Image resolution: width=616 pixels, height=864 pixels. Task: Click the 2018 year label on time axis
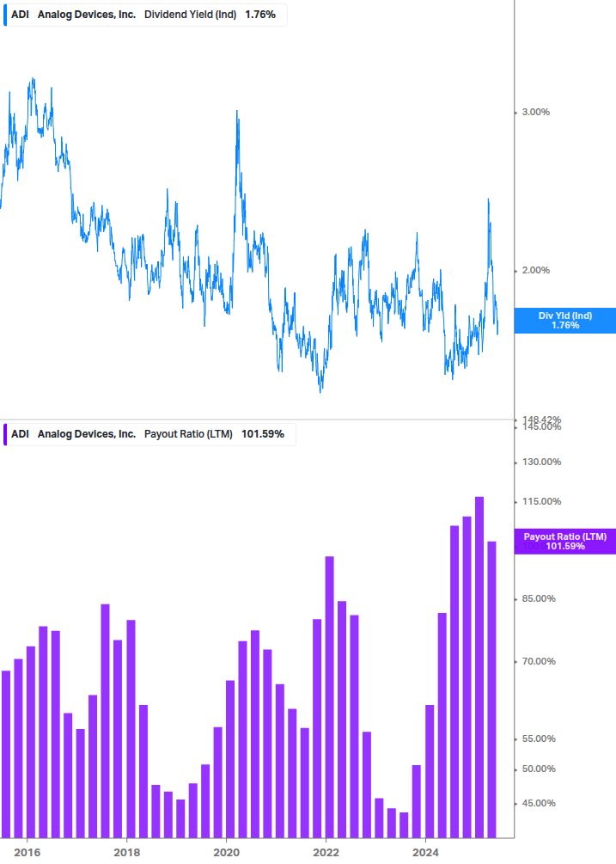click(126, 853)
